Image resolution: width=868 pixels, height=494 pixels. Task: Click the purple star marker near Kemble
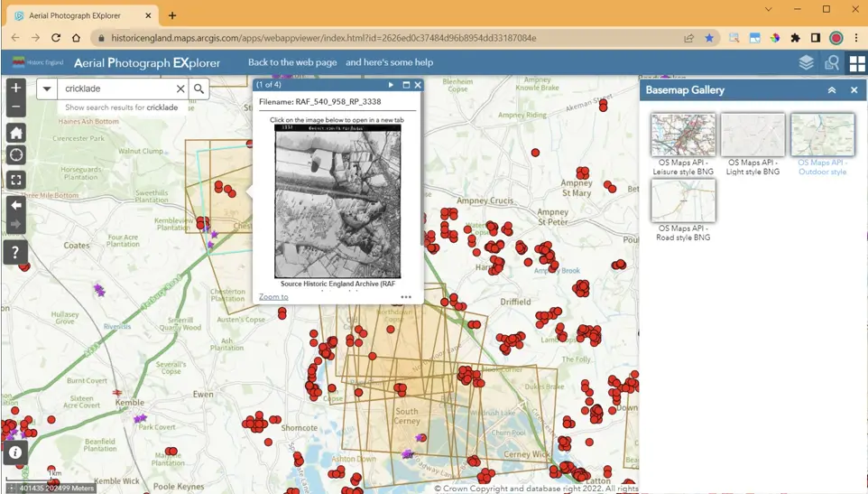click(140, 418)
